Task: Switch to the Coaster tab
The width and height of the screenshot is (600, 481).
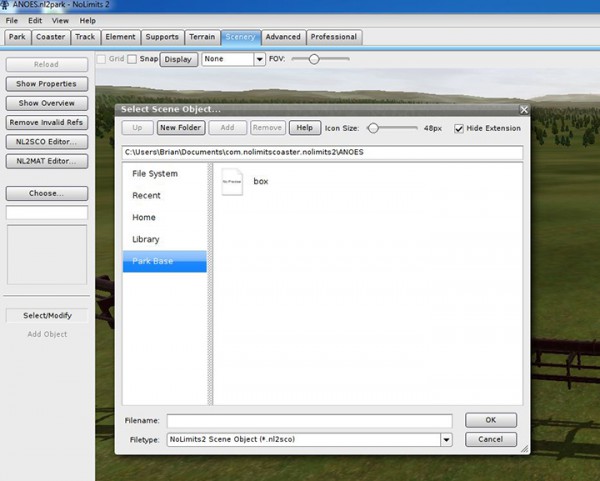Action: [x=50, y=37]
